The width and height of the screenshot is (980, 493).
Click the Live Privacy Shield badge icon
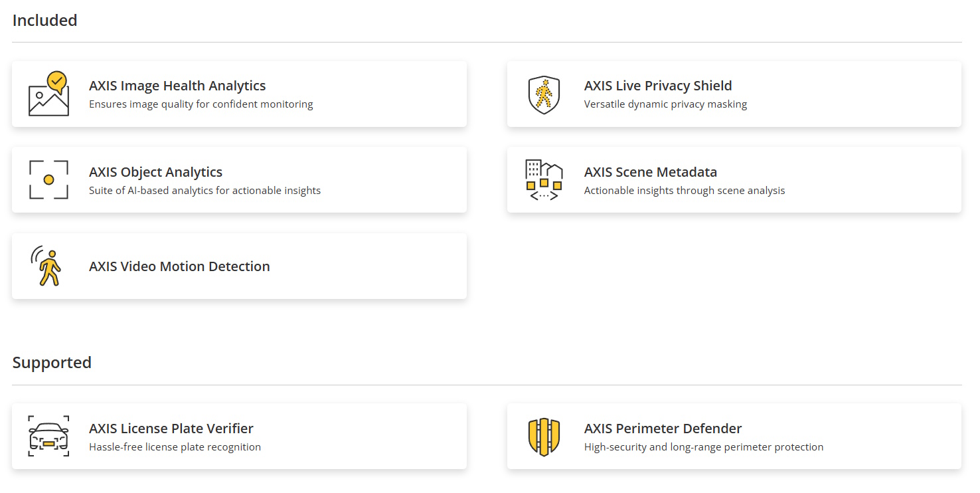[x=544, y=94]
